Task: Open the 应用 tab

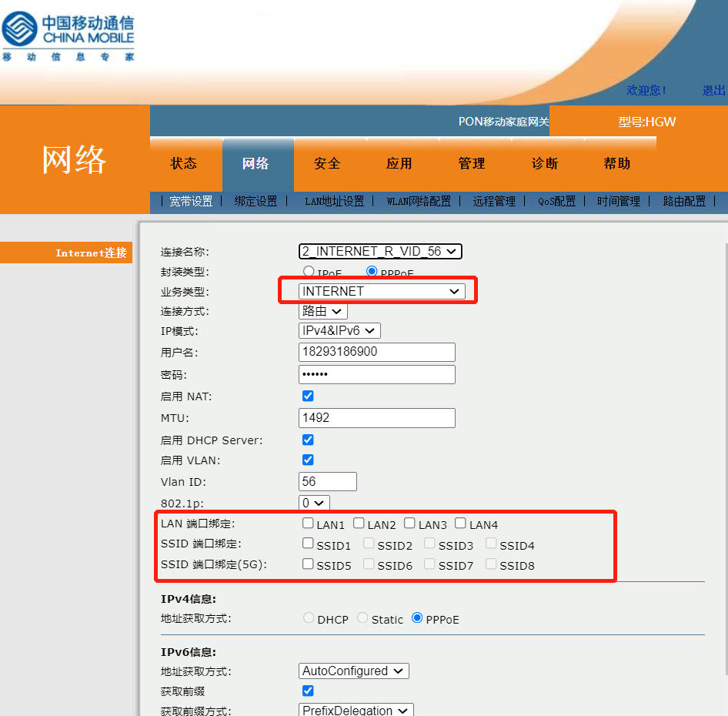Action: 399,163
